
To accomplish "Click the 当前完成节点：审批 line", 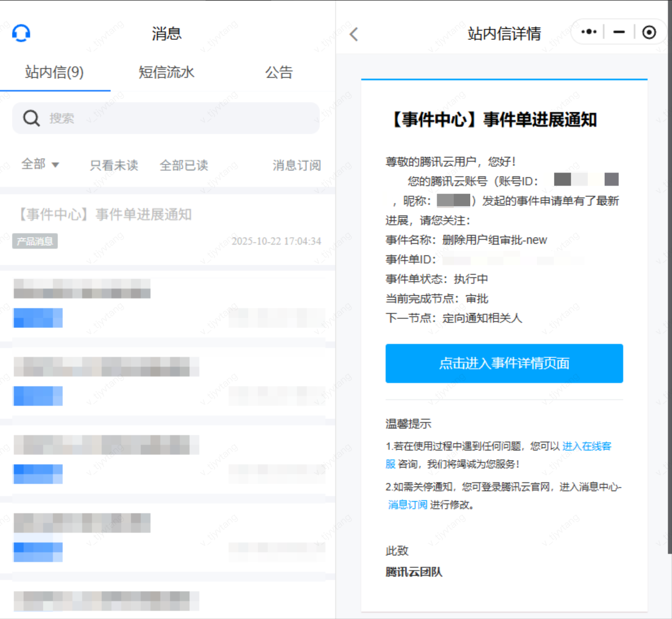I will click(437, 298).
